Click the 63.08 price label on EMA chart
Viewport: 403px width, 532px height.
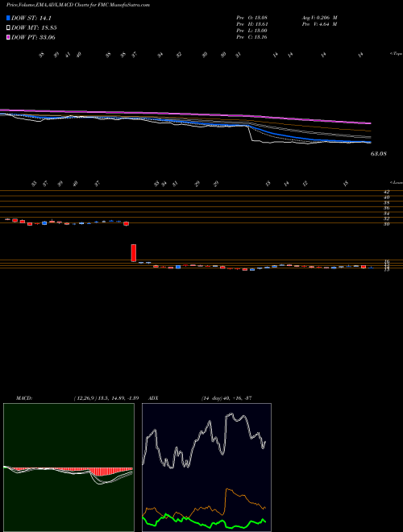click(x=379, y=154)
